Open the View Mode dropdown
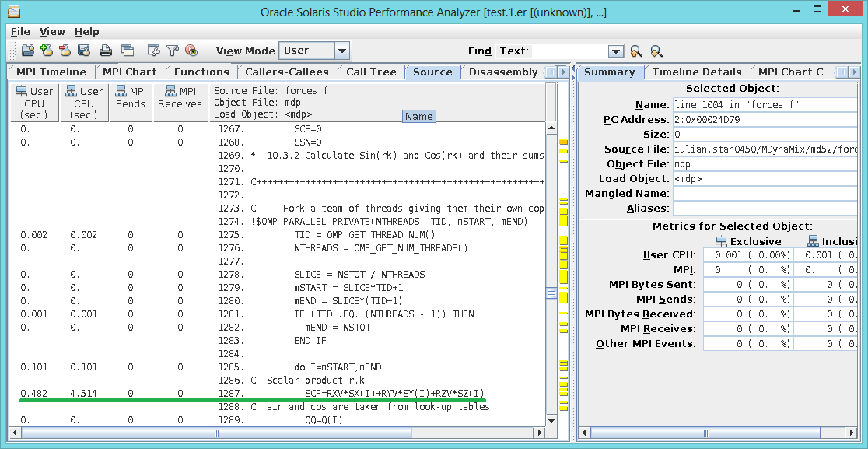 342,51
